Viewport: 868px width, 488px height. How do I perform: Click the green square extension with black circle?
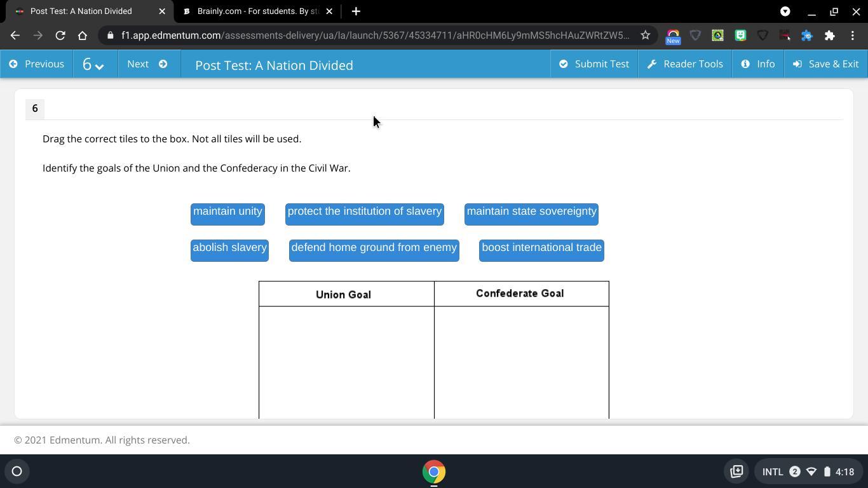[x=717, y=36]
